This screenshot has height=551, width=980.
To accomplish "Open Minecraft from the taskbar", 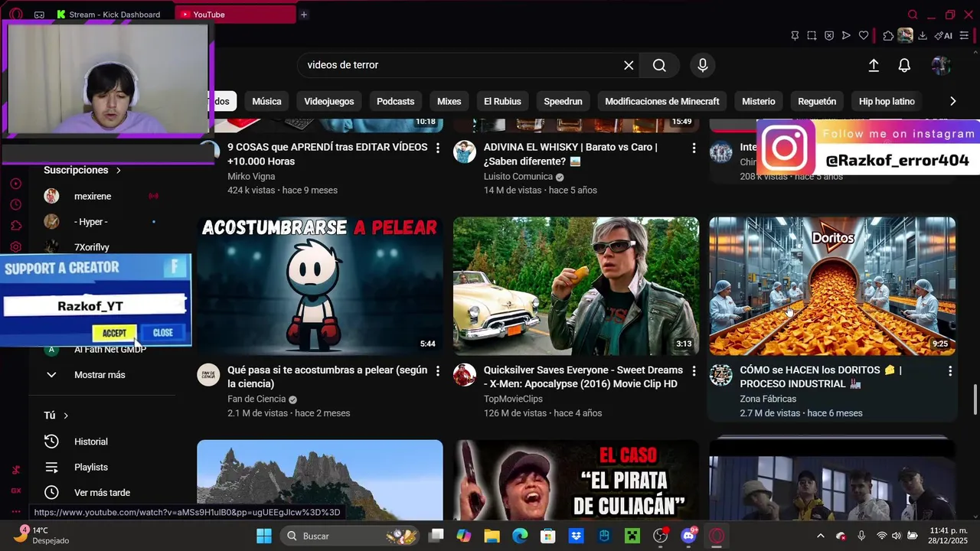I will 632,536.
